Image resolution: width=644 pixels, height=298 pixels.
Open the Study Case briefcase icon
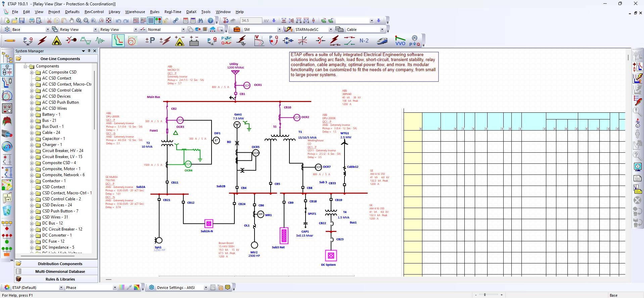pyautogui.click(x=237, y=29)
